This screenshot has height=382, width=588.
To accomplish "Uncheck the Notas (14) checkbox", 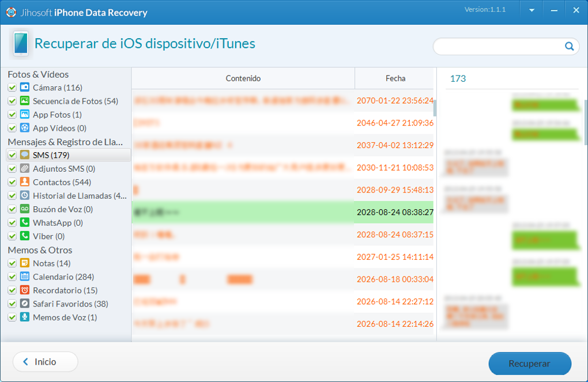I will click(x=12, y=263).
